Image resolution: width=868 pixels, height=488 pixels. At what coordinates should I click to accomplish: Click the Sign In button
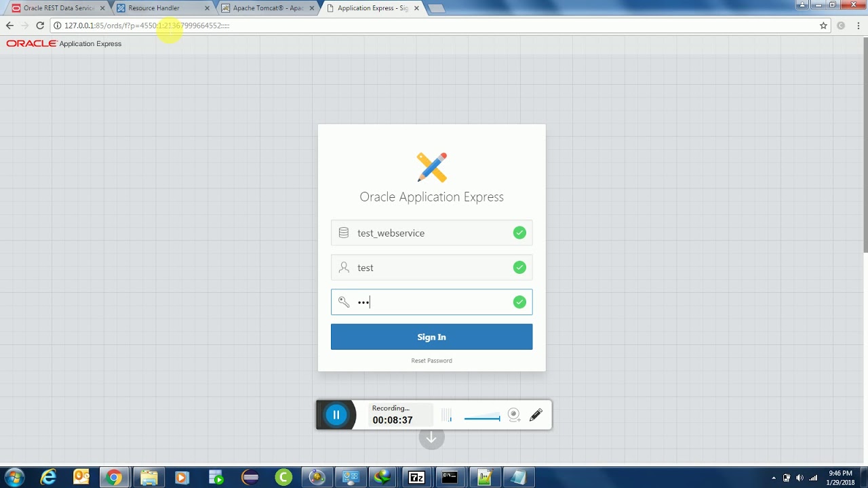pyautogui.click(x=431, y=337)
